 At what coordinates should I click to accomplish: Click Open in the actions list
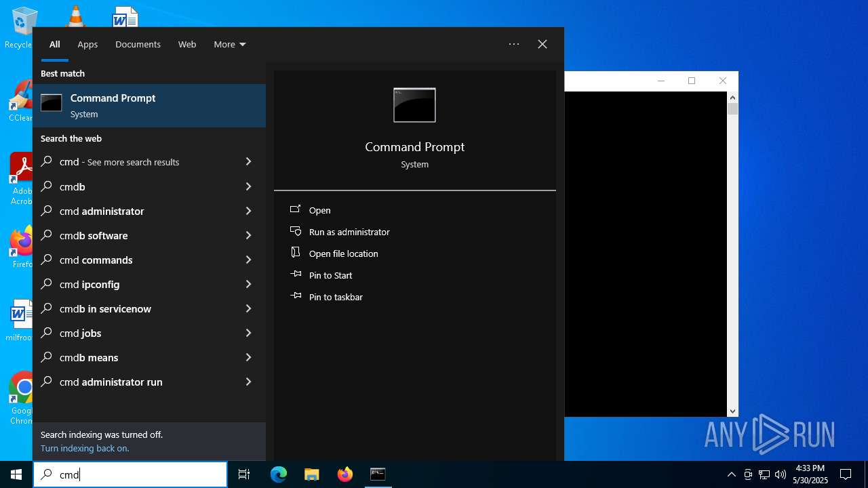click(319, 210)
